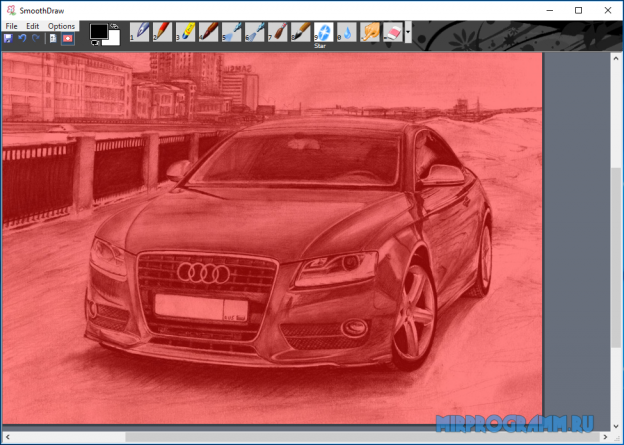Click the Redo arrow icon
Image resolution: width=624 pixels, height=445 pixels.
(x=36, y=39)
